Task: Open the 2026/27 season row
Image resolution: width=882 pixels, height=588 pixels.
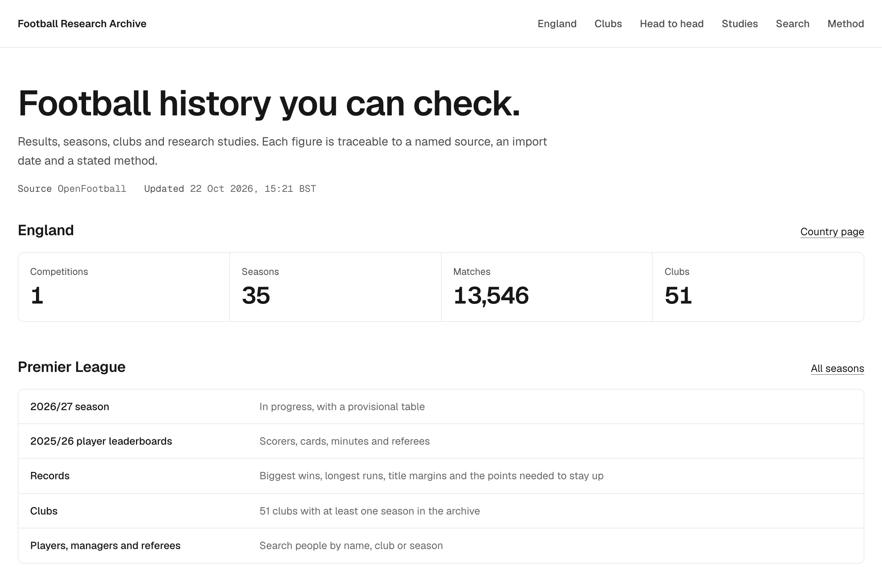Action: click(441, 407)
